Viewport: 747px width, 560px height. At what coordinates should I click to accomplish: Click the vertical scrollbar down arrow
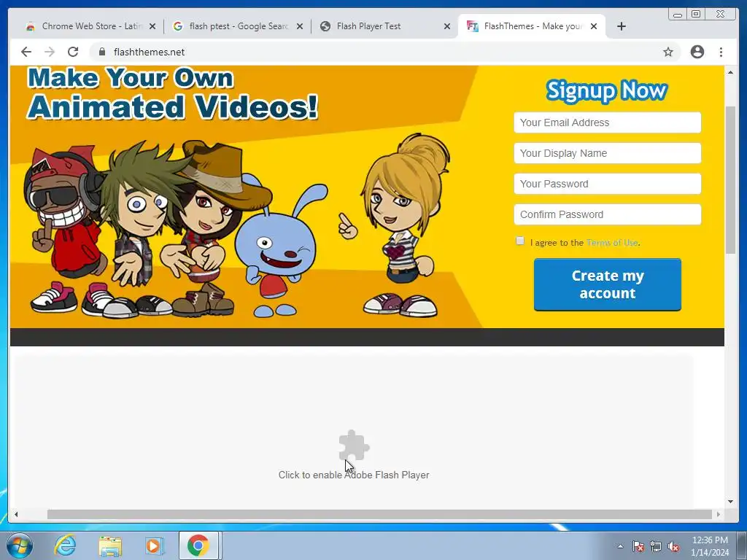730,502
